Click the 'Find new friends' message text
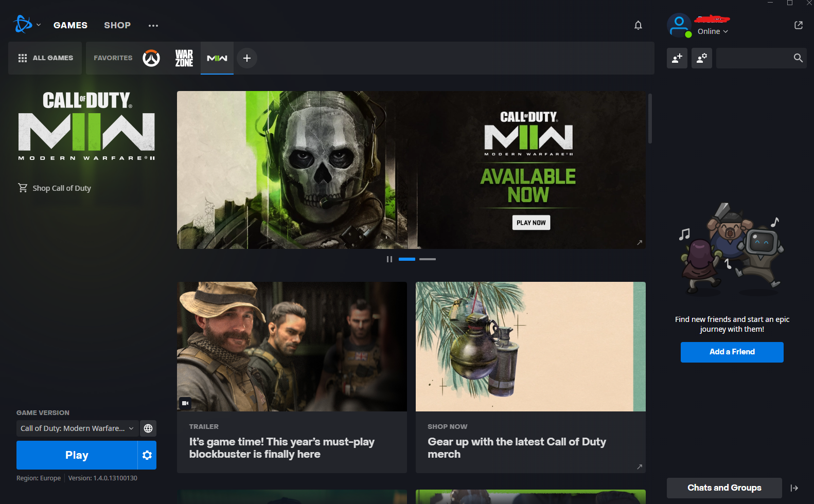Viewport: 814px width, 504px height. pos(732,325)
